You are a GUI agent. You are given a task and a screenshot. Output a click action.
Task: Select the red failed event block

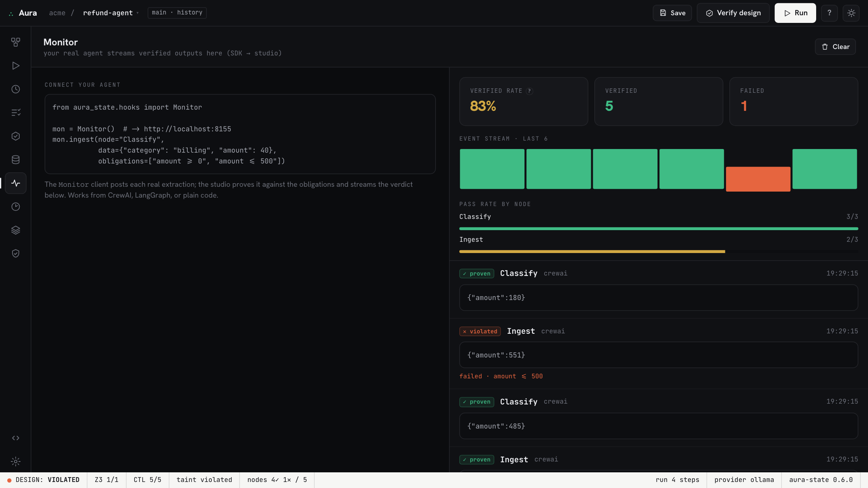(x=758, y=179)
